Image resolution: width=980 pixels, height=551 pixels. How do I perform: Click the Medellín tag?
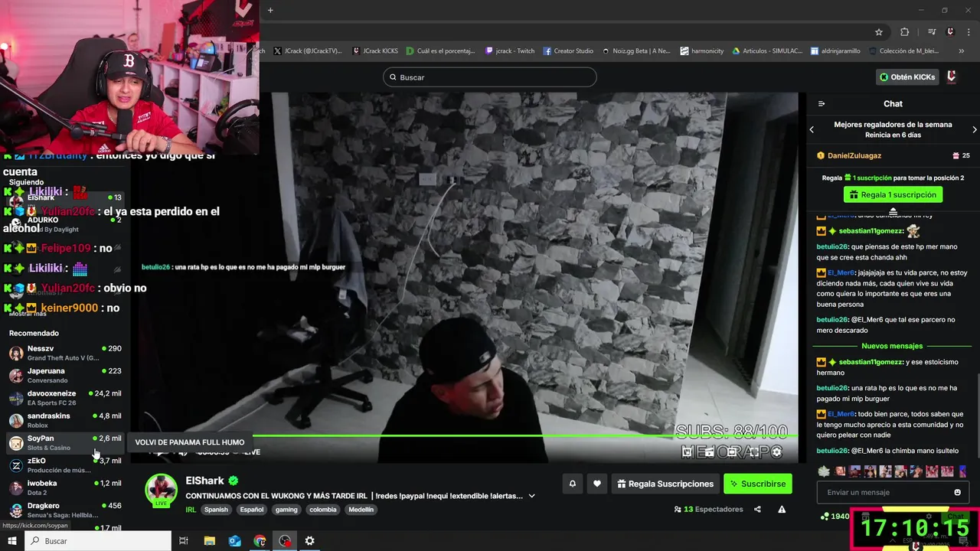pos(361,510)
